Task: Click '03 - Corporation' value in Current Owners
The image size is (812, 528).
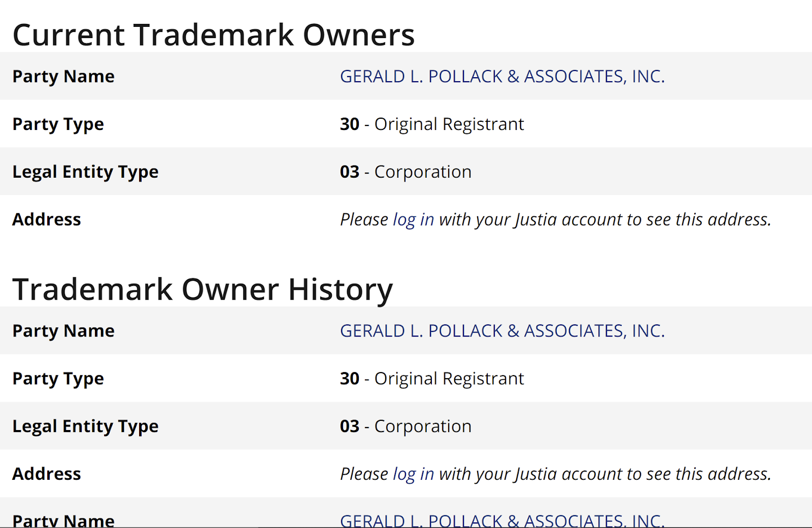Action: tap(405, 172)
